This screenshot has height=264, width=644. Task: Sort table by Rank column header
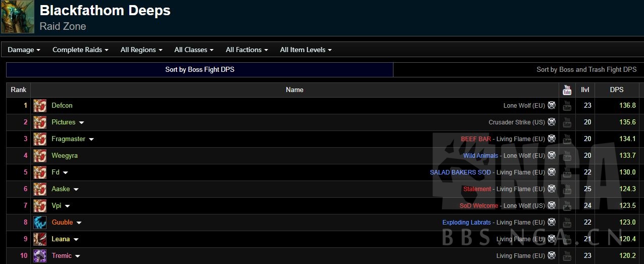click(19, 90)
